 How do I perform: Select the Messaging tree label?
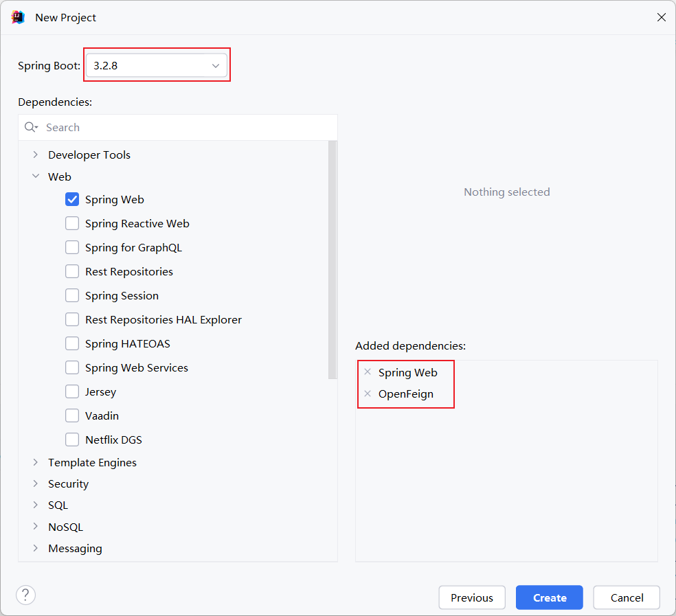[75, 549]
